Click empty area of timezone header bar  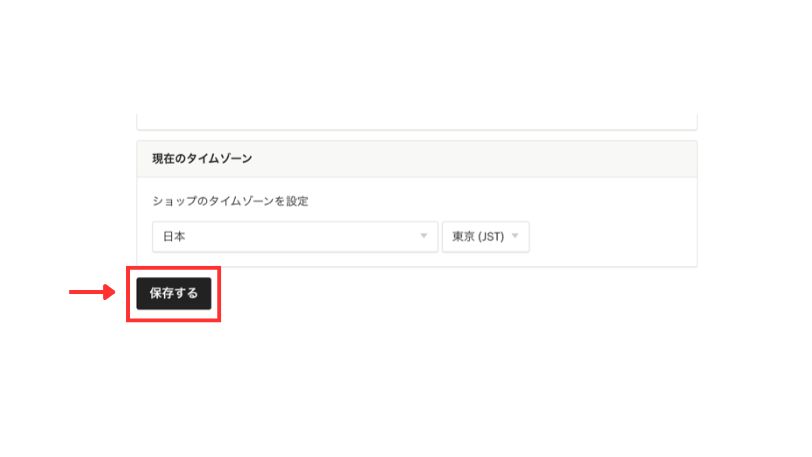click(x=474, y=159)
